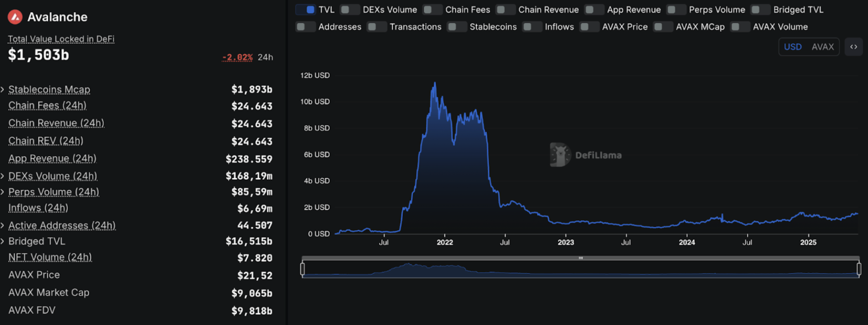868x325 pixels.
Task: Click the App Revenue value $238.559
Action: click(249, 159)
